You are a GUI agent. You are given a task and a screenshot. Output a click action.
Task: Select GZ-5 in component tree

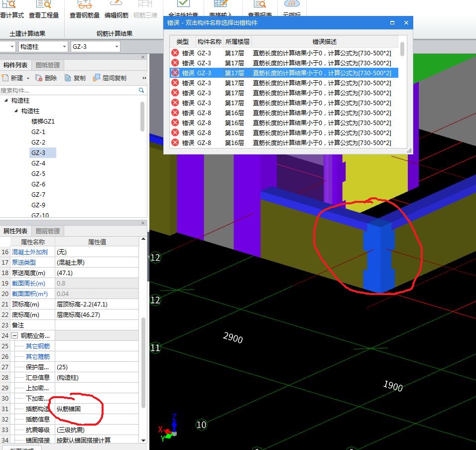(x=38, y=174)
